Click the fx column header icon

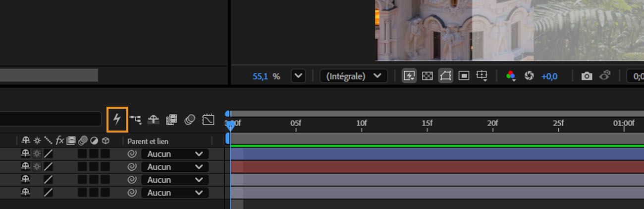coord(59,140)
